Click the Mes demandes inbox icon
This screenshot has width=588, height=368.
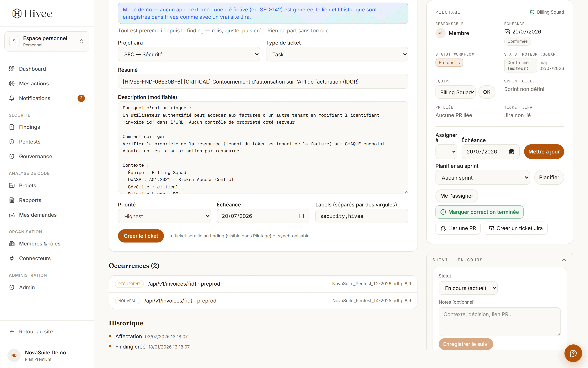[12, 215]
